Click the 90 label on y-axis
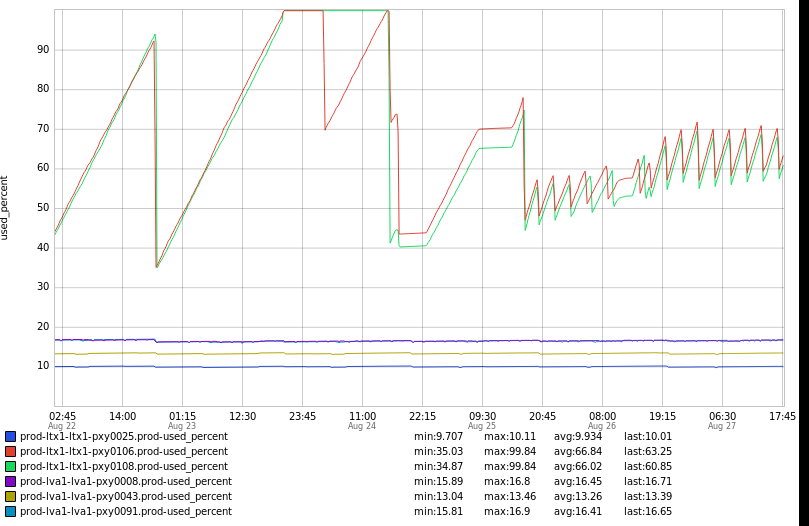Viewport: 809px width, 526px height. (x=43, y=49)
